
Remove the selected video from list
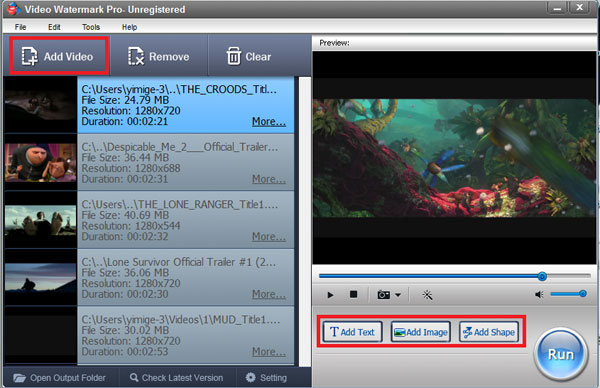coord(158,56)
